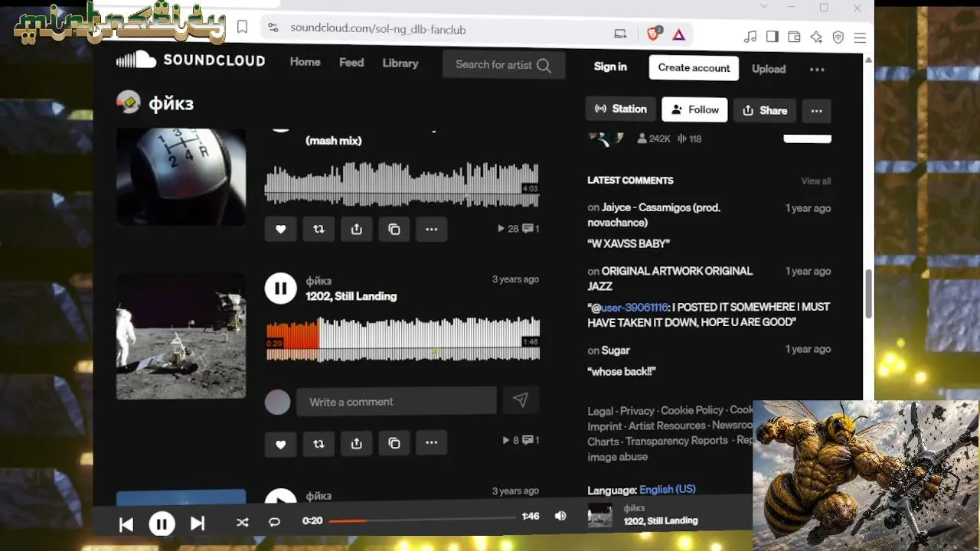Open more options for the mash mix track
980x551 pixels.
[x=431, y=229]
